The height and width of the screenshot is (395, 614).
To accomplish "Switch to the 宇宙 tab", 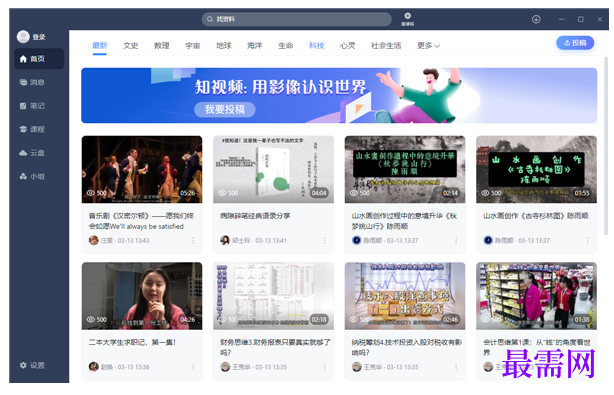I will [192, 46].
